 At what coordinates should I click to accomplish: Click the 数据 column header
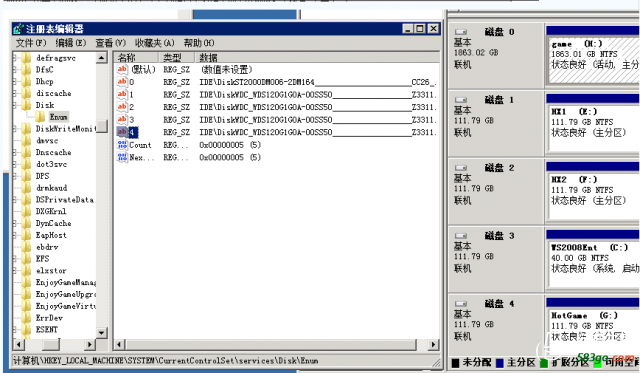[x=317, y=57]
